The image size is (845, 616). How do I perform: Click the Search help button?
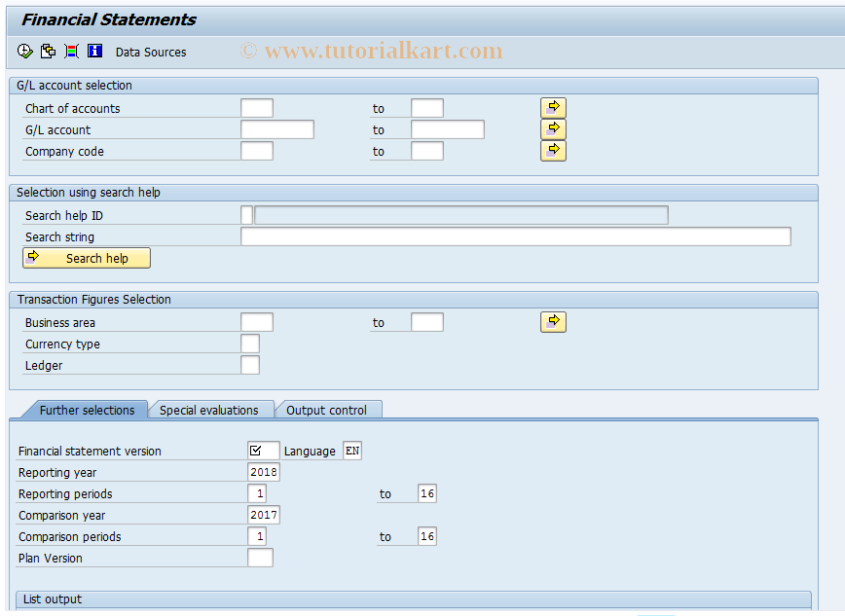86,258
